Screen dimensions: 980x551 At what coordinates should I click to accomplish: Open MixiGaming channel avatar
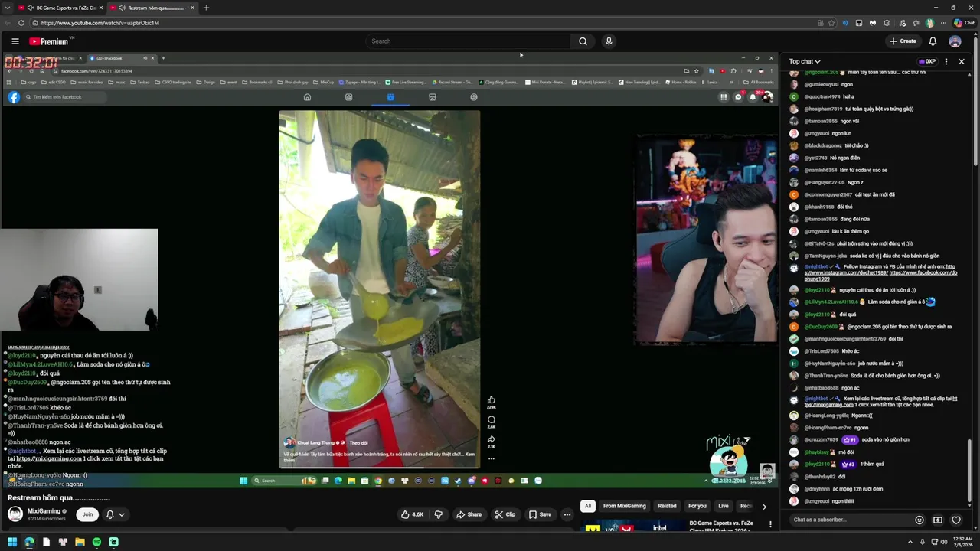15,514
